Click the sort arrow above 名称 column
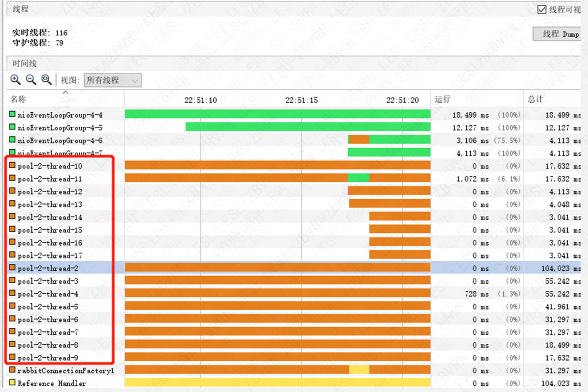Viewport: 588px width, 392px height. pyautogui.click(x=66, y=92)
